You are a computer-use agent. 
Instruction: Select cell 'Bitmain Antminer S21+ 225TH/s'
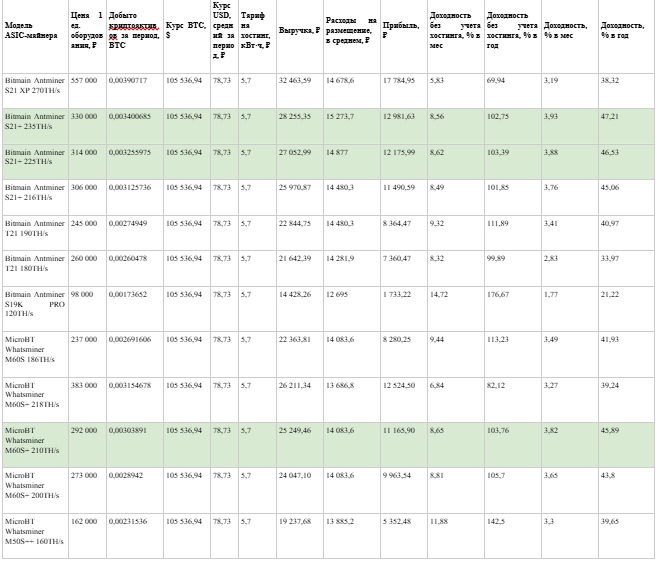pos(35,163)
